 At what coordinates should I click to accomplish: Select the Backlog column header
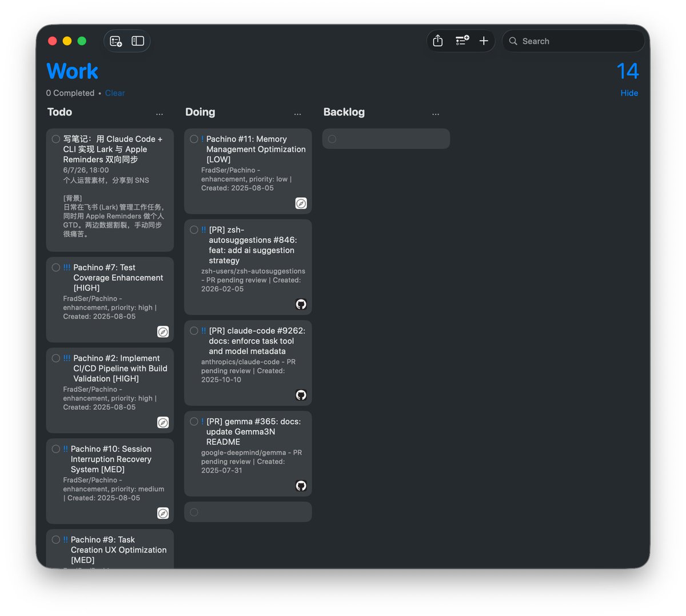[344, 112]
